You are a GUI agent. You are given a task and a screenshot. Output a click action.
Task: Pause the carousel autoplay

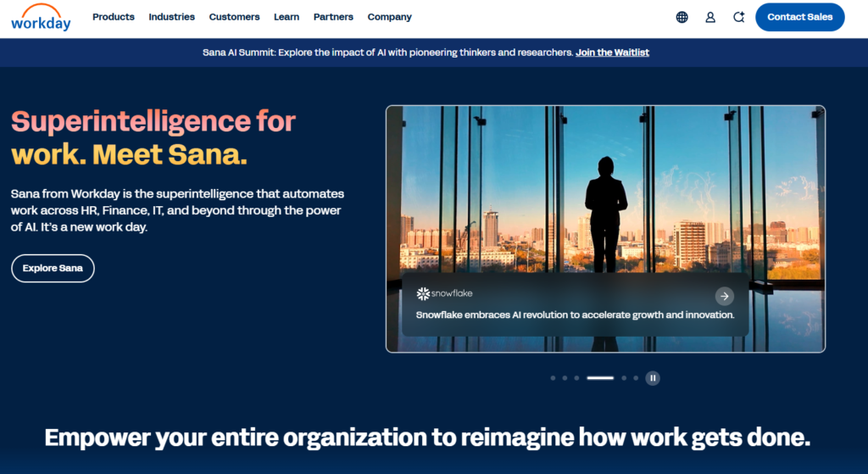653,378
